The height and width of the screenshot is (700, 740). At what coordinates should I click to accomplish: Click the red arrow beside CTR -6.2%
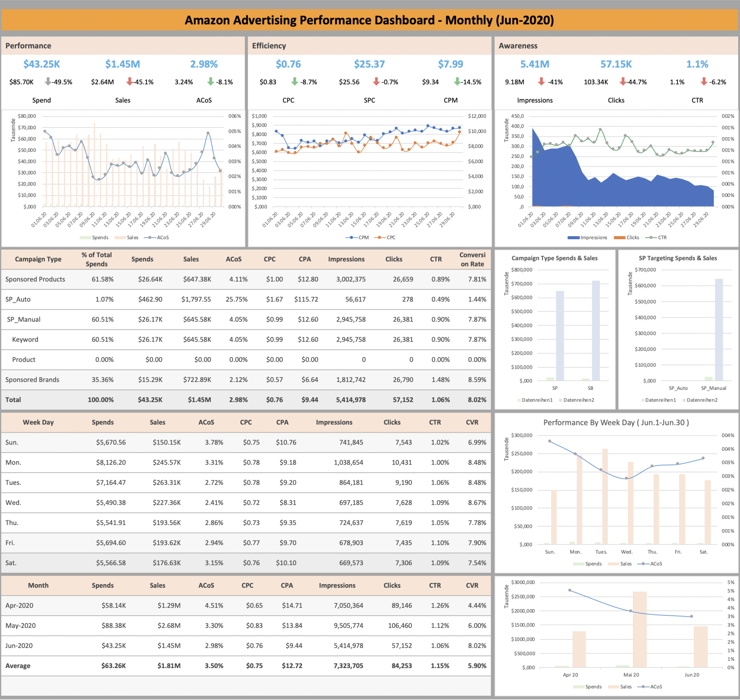[704, 82]
